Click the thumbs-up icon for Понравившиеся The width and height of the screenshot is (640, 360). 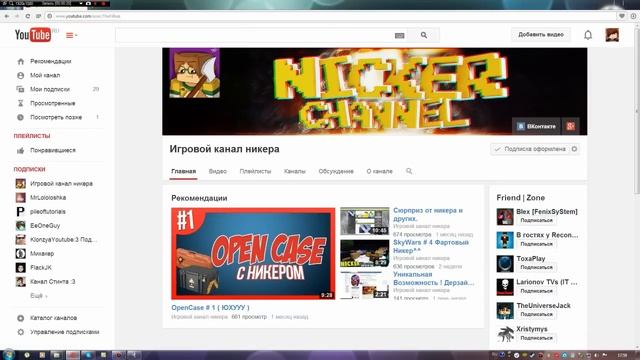pos(20,151)
